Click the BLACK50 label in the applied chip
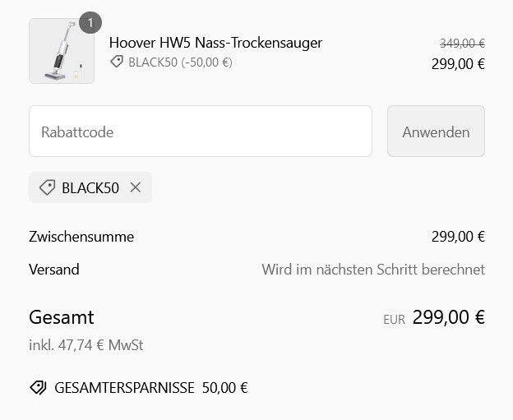 90,188
